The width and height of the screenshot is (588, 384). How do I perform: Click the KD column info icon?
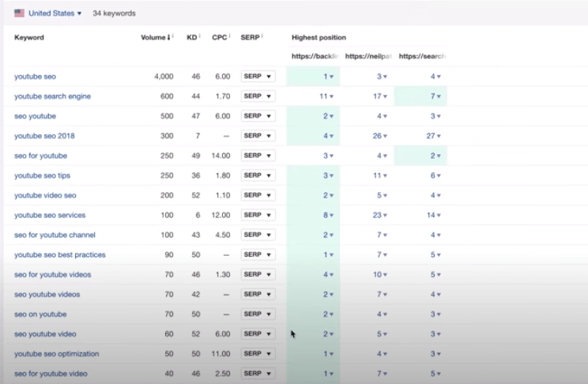tap(200, 36)
